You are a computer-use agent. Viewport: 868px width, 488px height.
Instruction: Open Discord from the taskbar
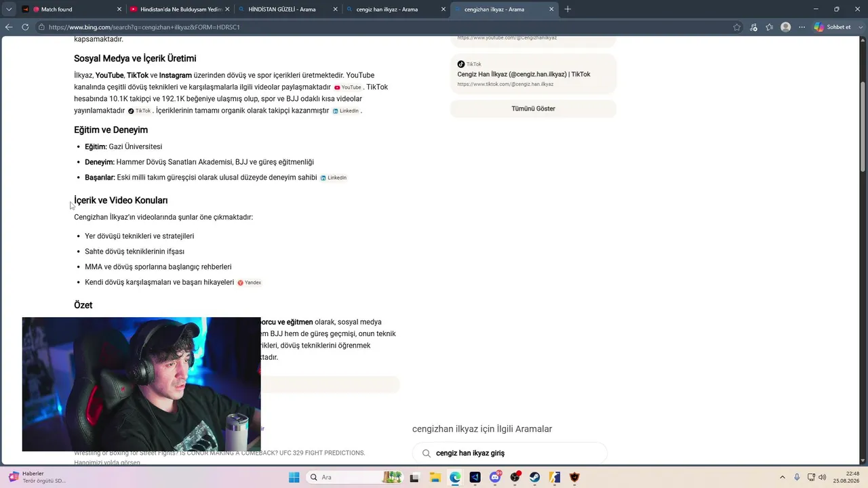pos(495,477)
